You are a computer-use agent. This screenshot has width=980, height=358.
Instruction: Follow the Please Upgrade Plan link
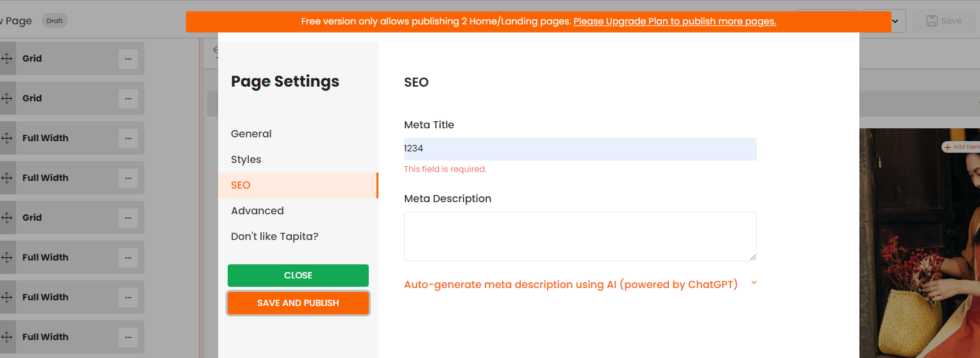[674, 21]
